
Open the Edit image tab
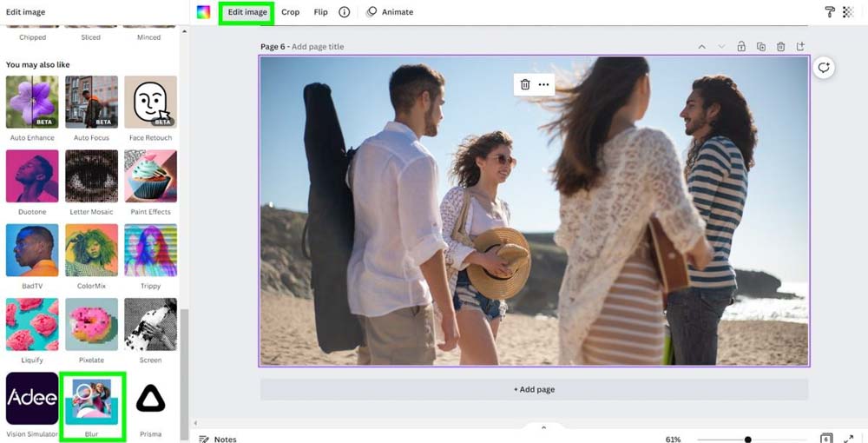247,12
